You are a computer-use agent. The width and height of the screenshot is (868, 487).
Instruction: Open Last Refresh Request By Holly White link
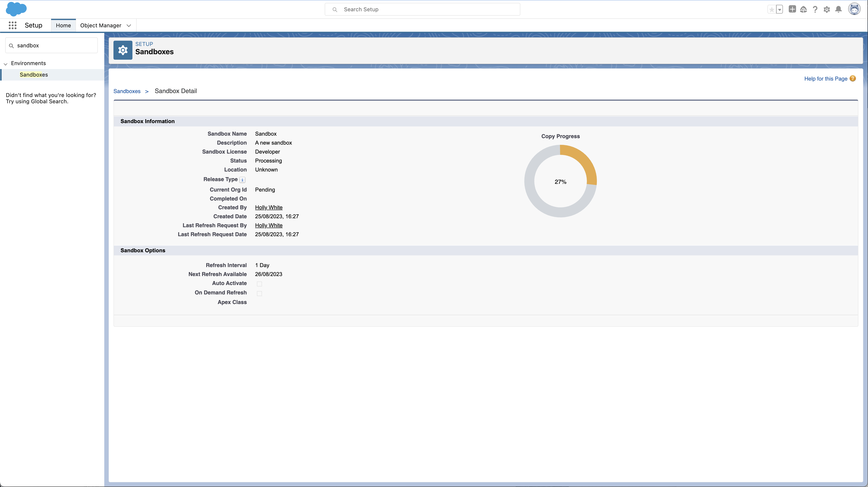(x=269, y=225)
